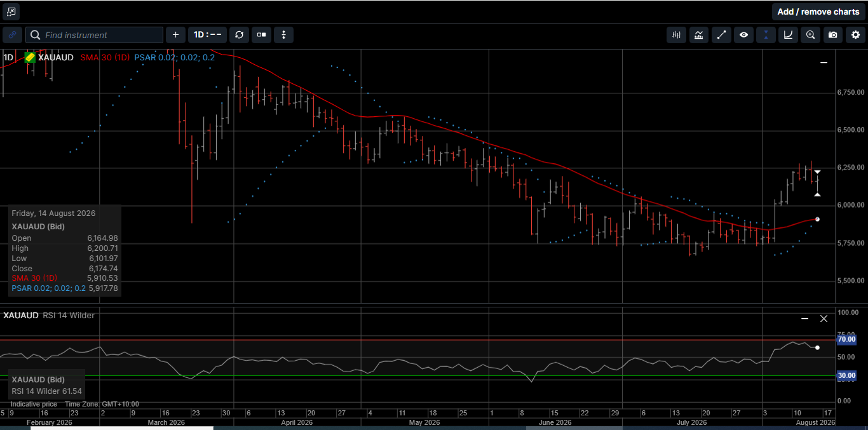
Task: Click the March 2026 timeline label
Action: (166, 422)
